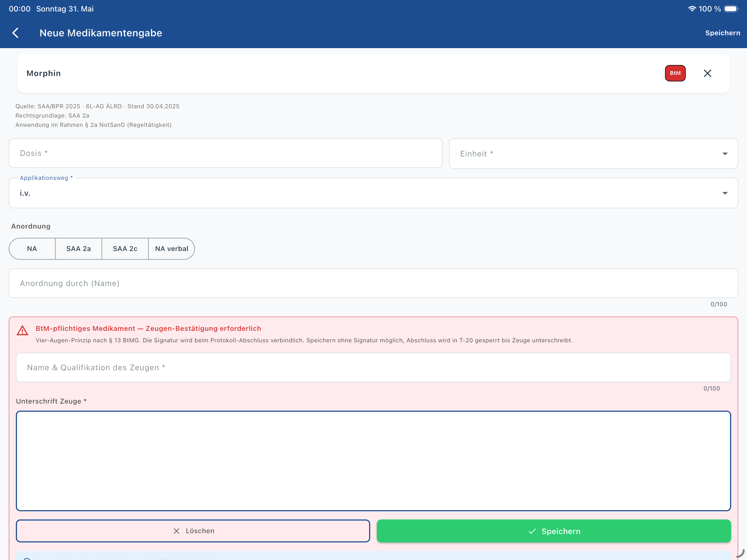747x560 pixels.
Task: Focus the witness name and qualification field
Action: (373, 367)
